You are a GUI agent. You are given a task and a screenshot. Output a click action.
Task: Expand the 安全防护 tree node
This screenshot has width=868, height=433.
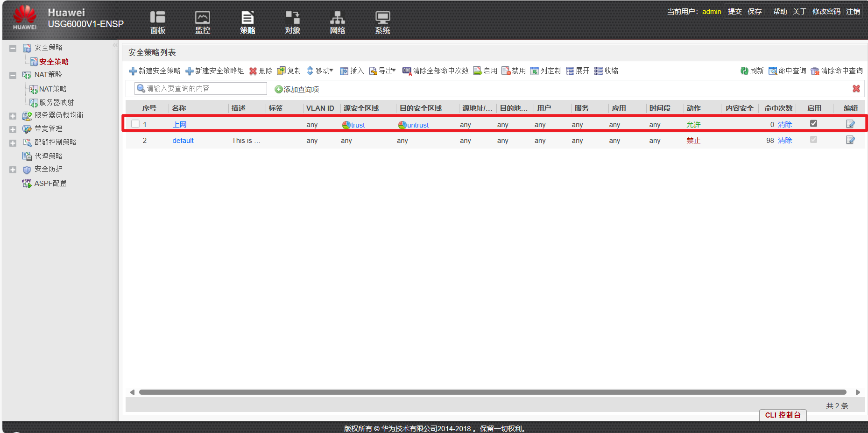pos(13,169)
